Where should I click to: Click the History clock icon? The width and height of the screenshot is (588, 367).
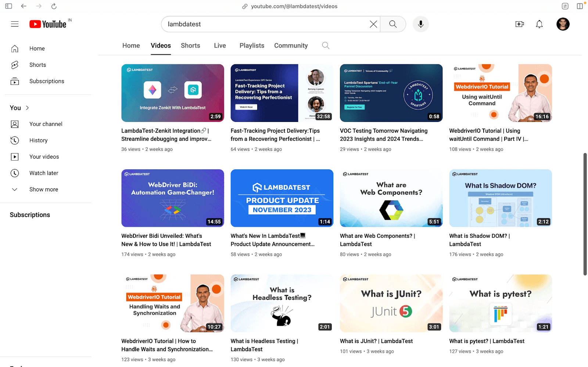15,140
